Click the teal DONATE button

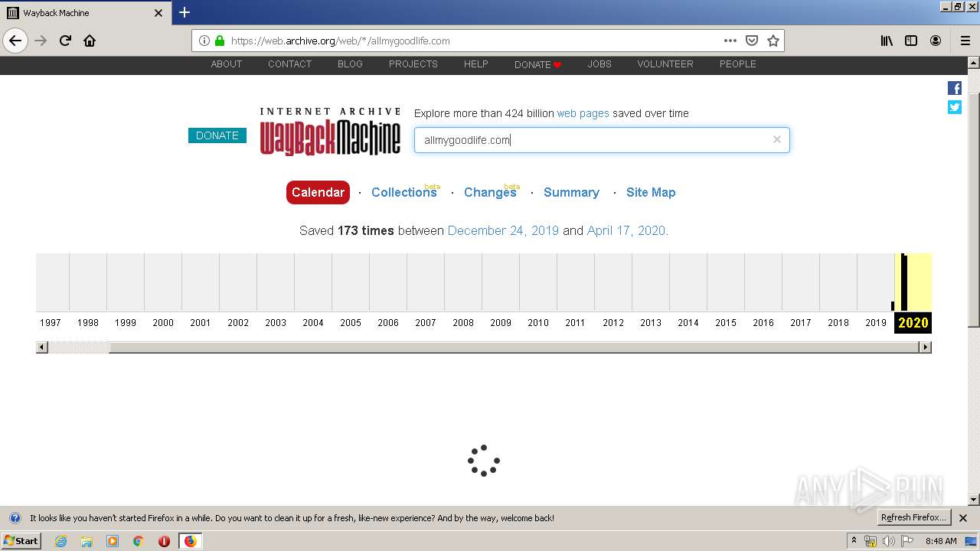tap(217, 135)
